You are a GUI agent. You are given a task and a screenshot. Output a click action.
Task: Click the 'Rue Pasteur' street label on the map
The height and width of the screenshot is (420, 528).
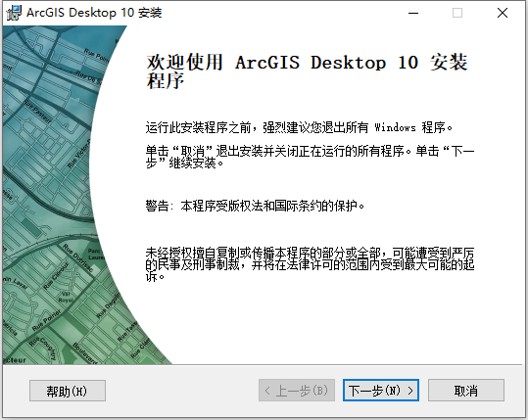[x=37, y=112]
